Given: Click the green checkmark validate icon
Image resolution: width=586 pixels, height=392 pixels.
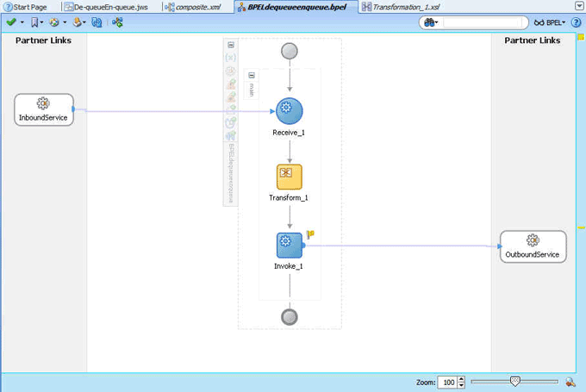Looking at the screenshot, I should (11, 22).
